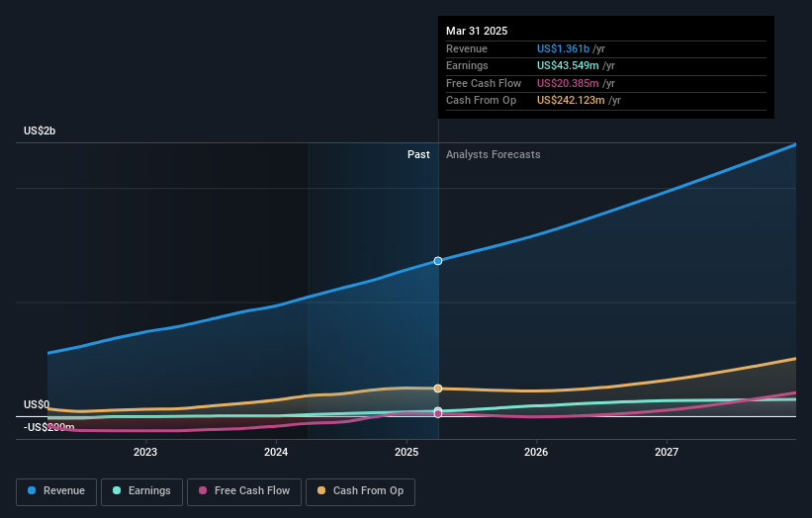Click the Earnings row label in tooltip

(x=467, y=65)
